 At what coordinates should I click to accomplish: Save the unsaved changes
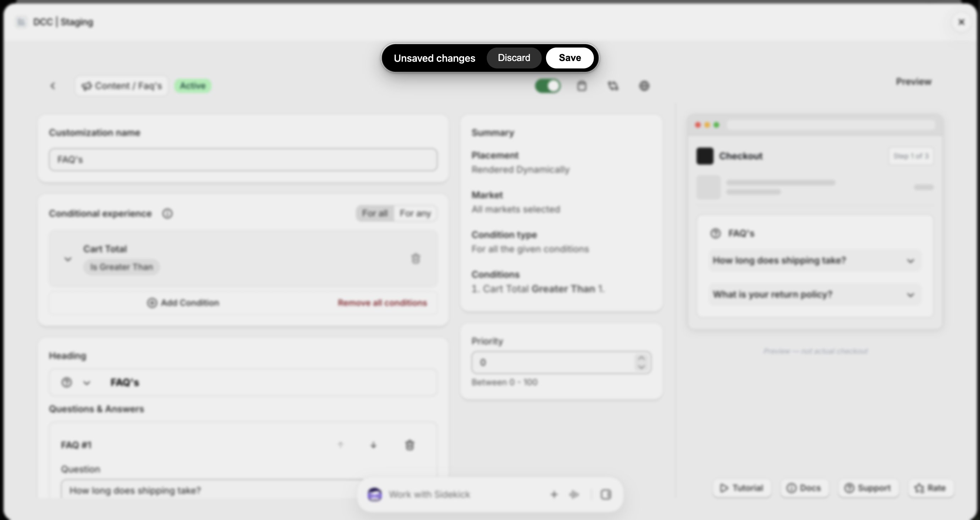[569, 58]
